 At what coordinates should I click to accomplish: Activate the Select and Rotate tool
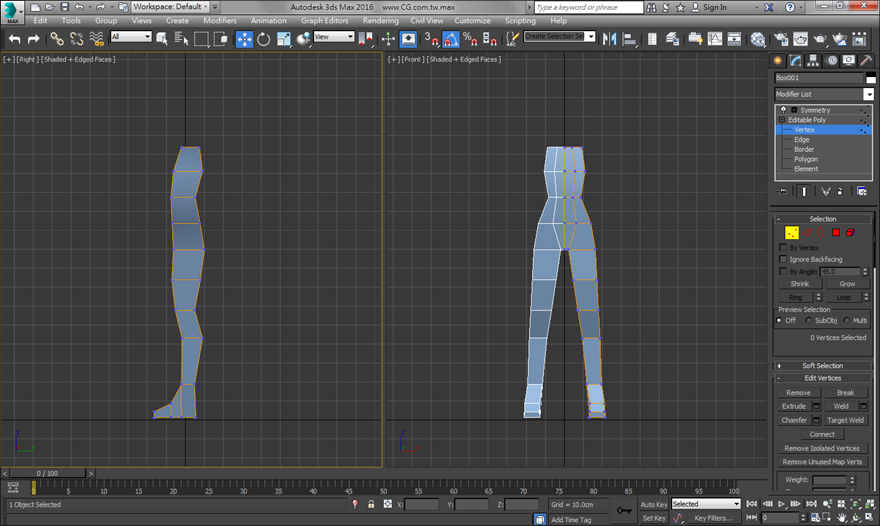(264, 39)
